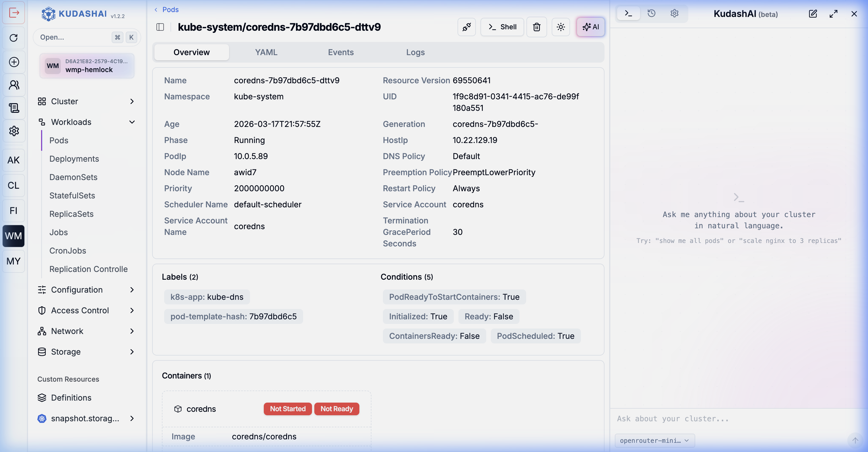Screen dimensions: 868x452
Task: Click the Ask about your cluster input
Action: tap(738, 419)
